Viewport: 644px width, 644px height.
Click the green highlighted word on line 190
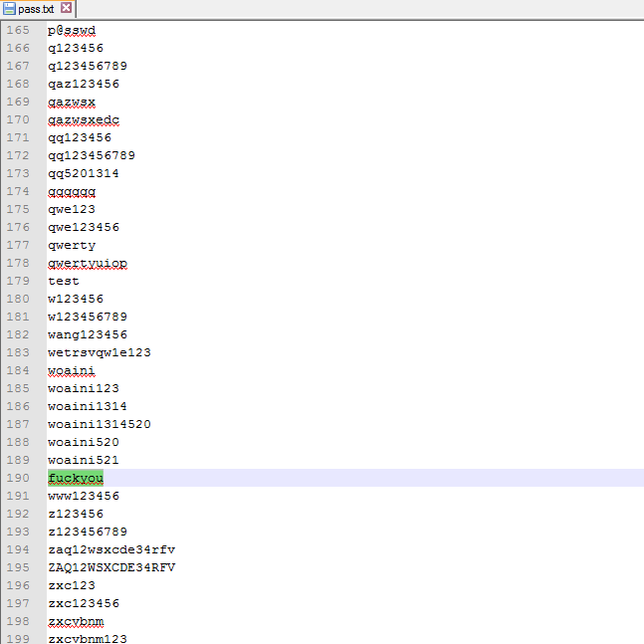coord(76,478)
